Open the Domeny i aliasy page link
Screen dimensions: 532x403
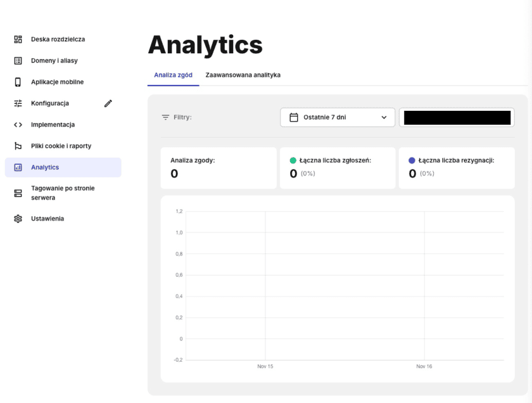coord(54,61)
